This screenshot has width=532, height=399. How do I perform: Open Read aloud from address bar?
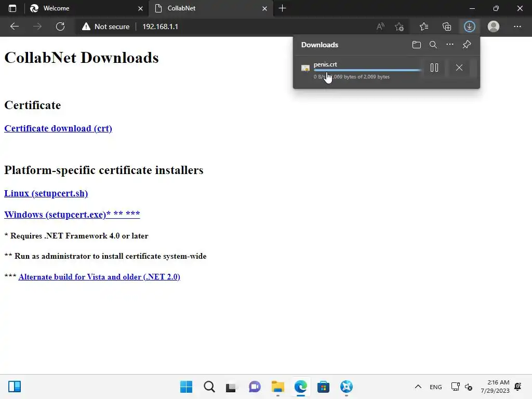tap(380, 26)
